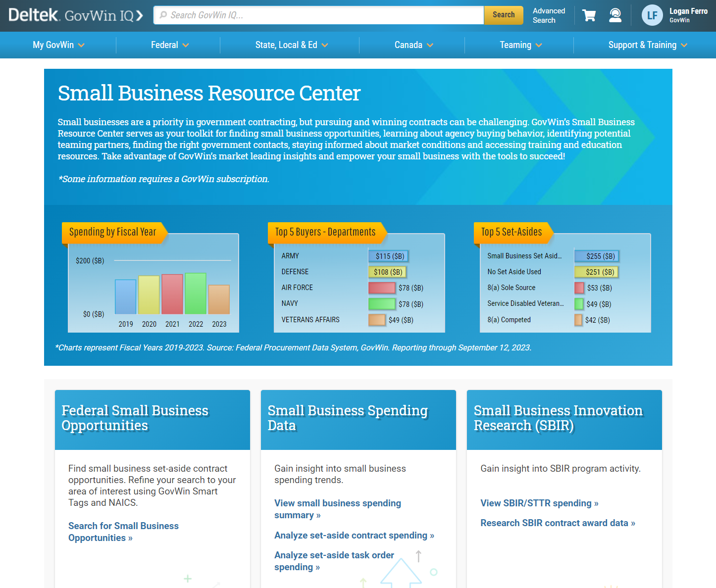Expand State, Local & Ed menu
The height and width of the screenshot is (588, 716).
(x=291, y=45)
